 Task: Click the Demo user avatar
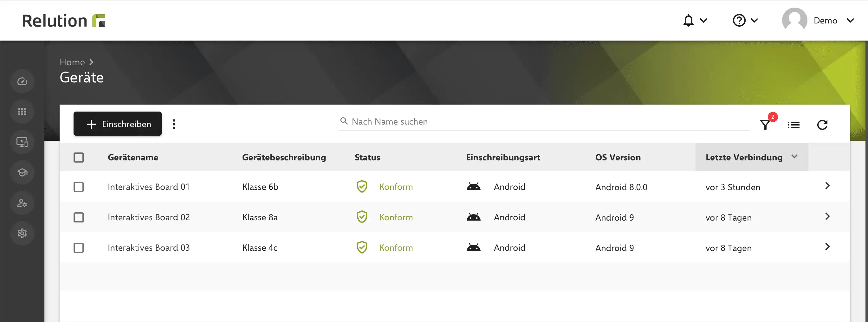click(794, 20)
